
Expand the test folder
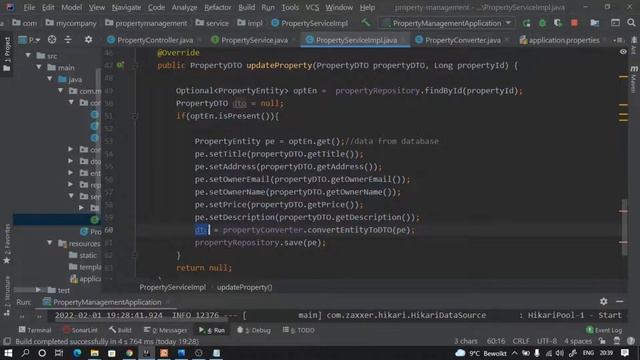(38, 290)
